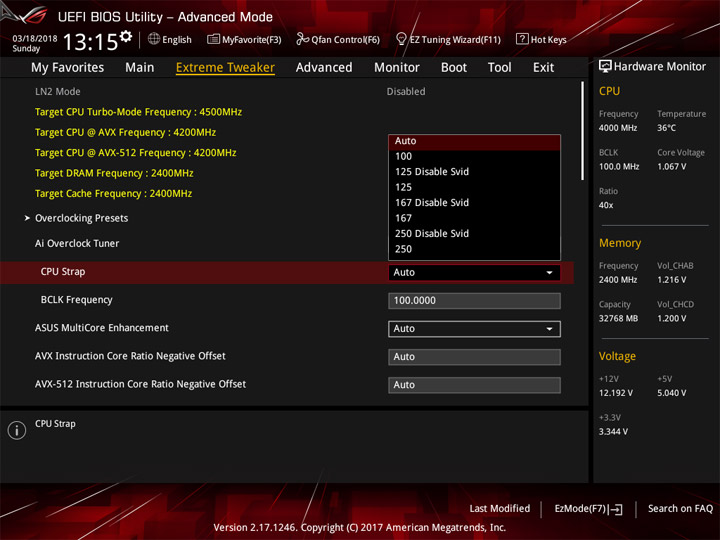The image size is (720, 540).
Task: Click the Hardware Monitor screen icon
Action: 605,67
